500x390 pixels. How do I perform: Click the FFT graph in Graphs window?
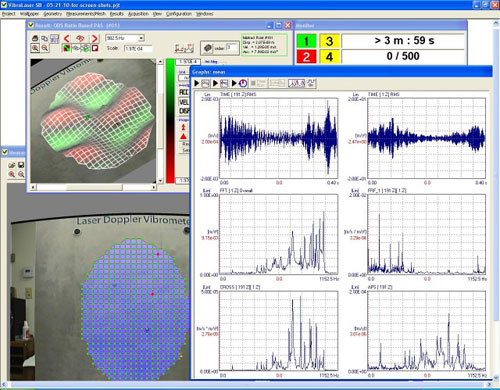click(279, 235)
